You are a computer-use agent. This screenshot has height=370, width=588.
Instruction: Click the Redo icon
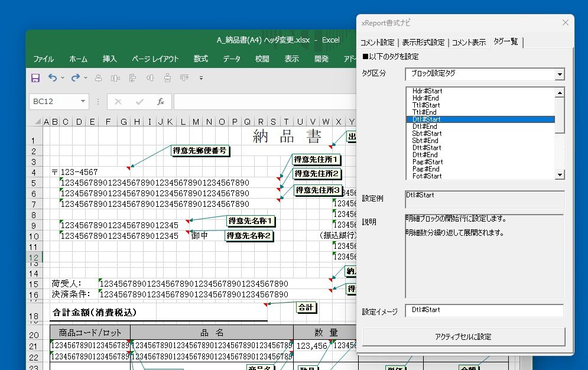click(74, 78)
